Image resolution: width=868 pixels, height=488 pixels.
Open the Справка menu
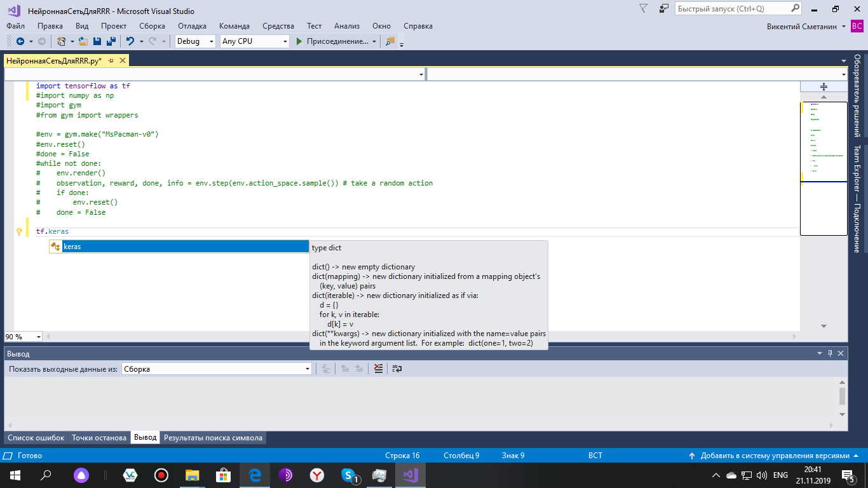(x=418, y=26)
